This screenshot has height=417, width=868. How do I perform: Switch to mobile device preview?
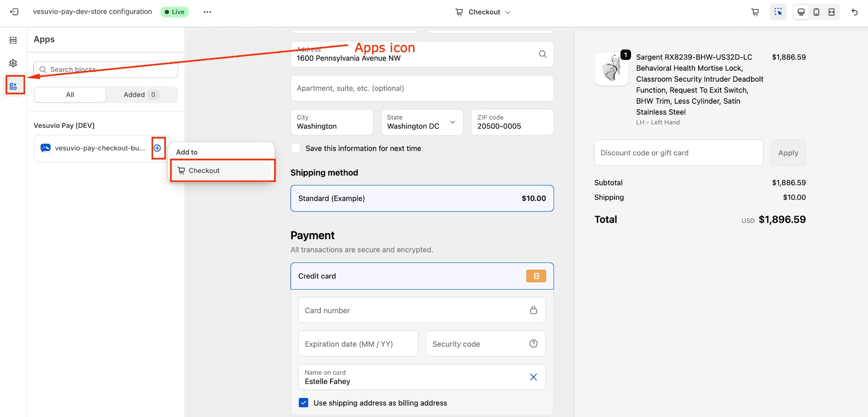tap(816, 12)
